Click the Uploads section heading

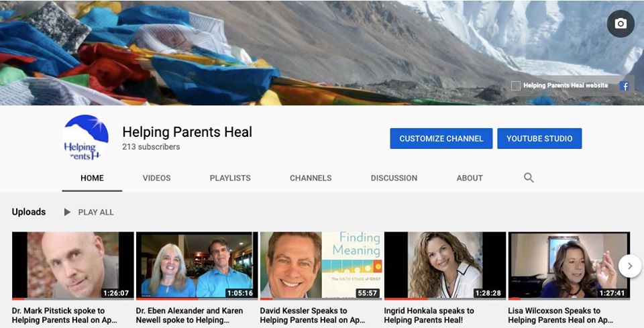click(x=29, y=212)
